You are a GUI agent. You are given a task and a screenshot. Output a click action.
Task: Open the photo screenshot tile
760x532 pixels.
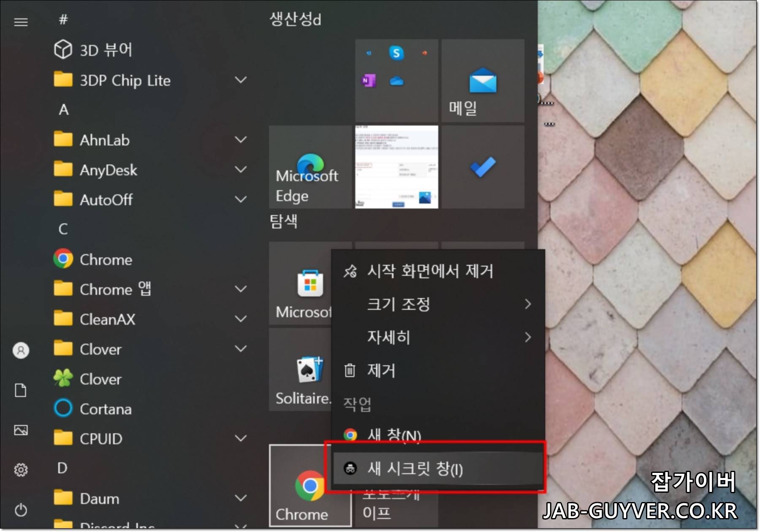(x=396, y=167)
